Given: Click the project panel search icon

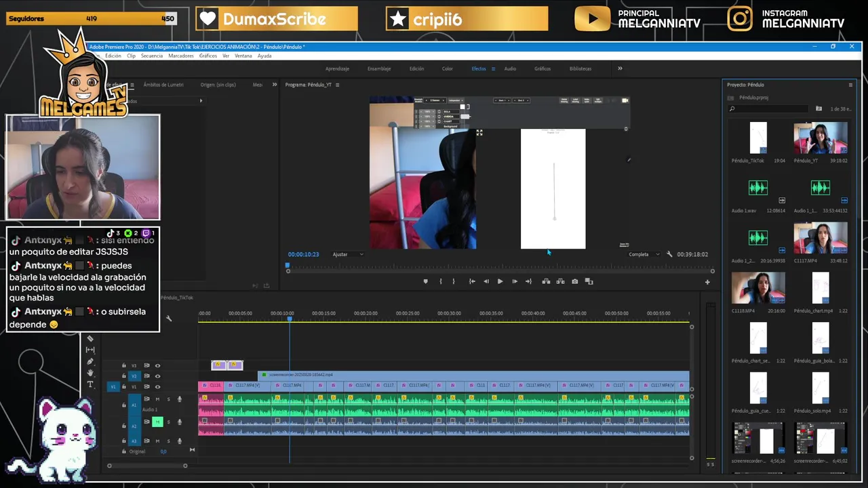Looking at the screenshot, I should pyautogui.click(x=732, y=108).
